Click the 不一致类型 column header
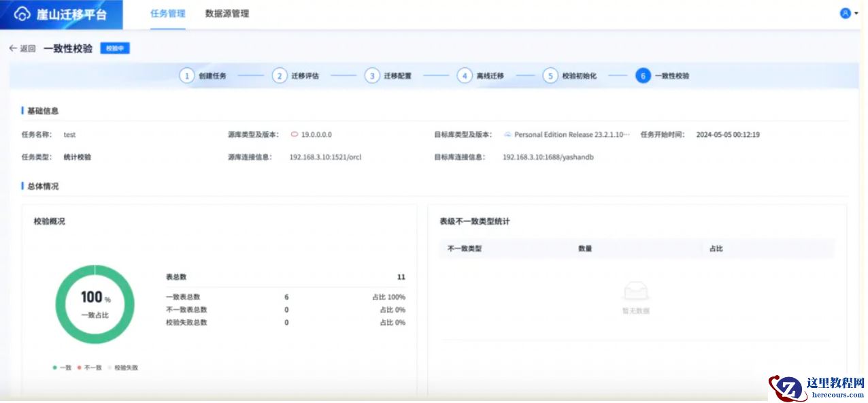 click(x=465, y=248)
